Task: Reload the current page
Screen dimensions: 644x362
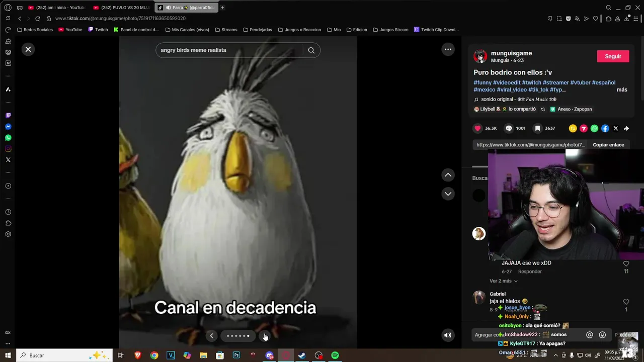Action: click(37, 19)
